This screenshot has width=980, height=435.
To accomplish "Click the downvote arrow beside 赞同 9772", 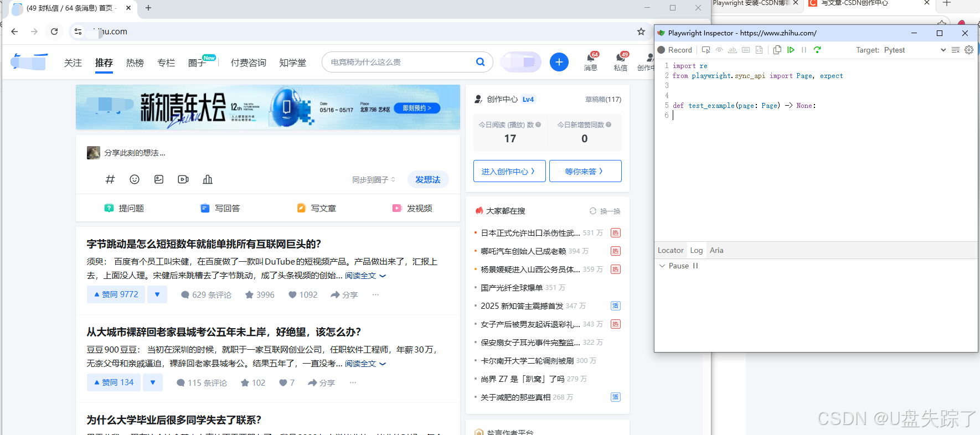I will [157, 294].
